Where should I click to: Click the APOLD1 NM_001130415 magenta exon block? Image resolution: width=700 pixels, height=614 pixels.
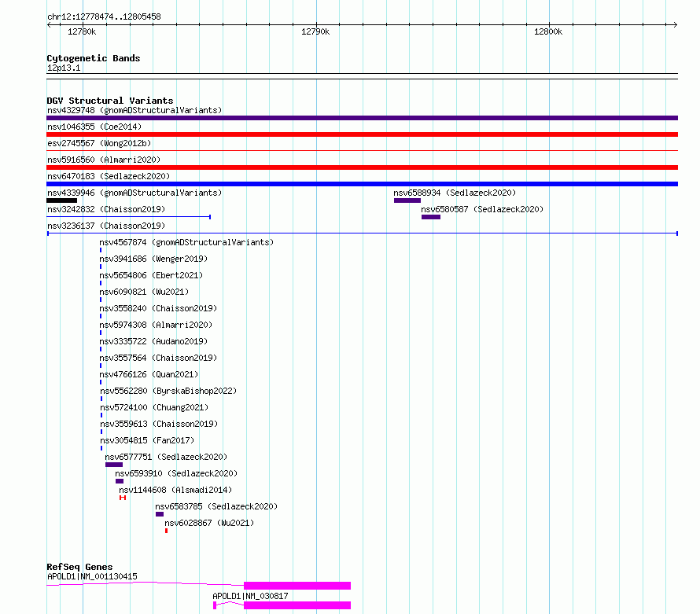coord(297,586)
